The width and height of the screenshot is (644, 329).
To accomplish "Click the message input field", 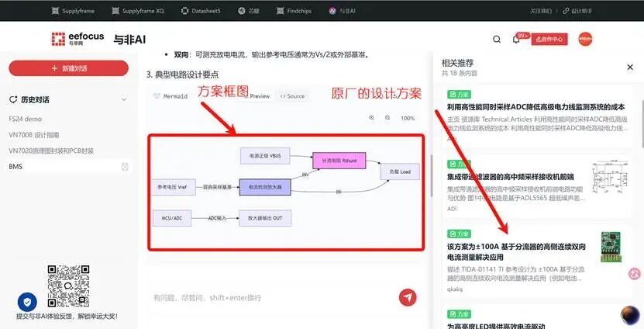I will coord(271,297).
